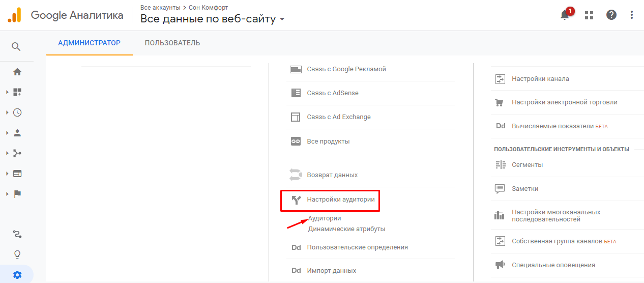Screen dimensions: 644x283
Task: Switch to the ПОЛЬЗОВАТЕЛЬ tab
Action: [x=172, y=43]
